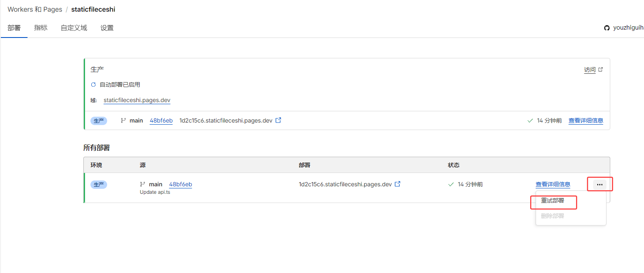Click external link icon in 所有部署 table row

(398, 184)
